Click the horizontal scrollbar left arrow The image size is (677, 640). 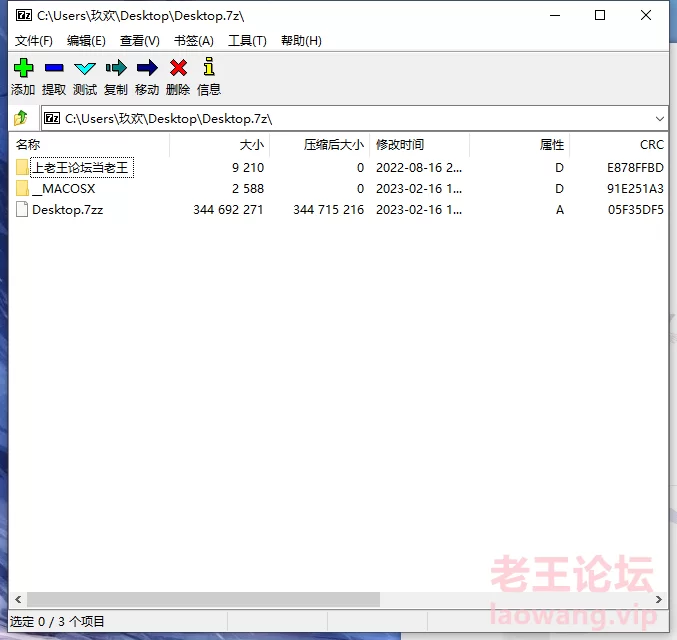tap(18, 599)
